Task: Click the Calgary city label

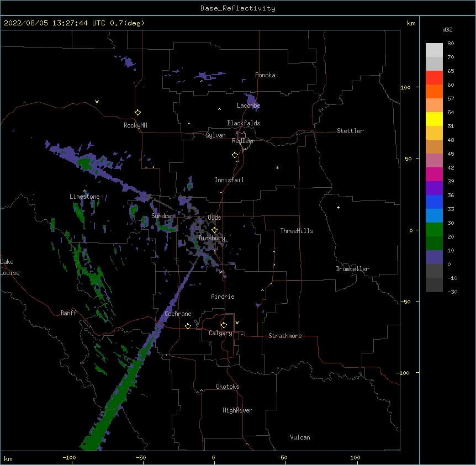Action: point(220,333)
